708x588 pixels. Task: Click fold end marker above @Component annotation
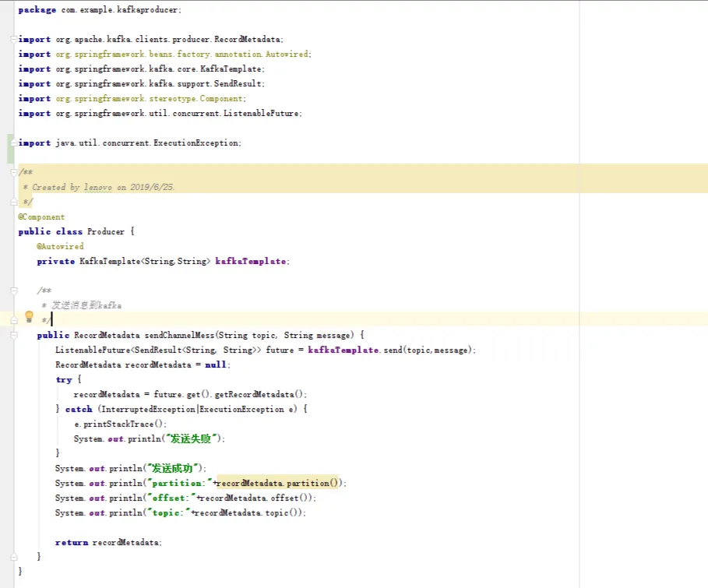pyautogui.click(x=14, y=202)
